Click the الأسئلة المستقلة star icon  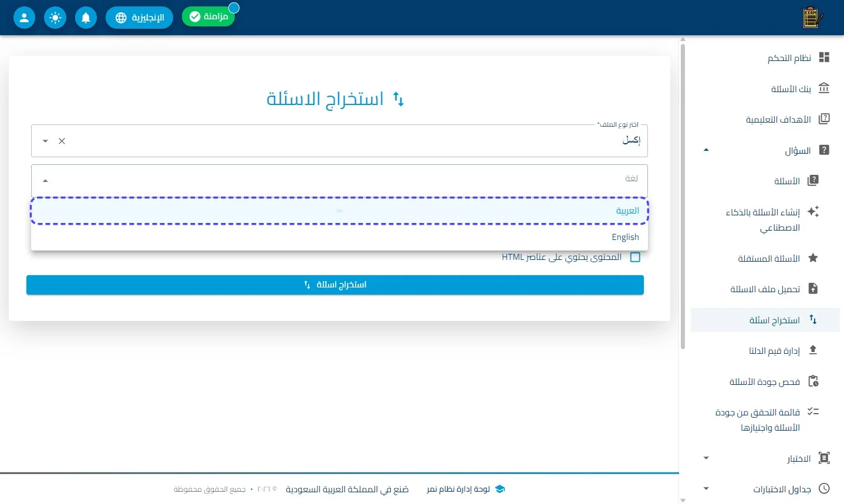[813, 258]
